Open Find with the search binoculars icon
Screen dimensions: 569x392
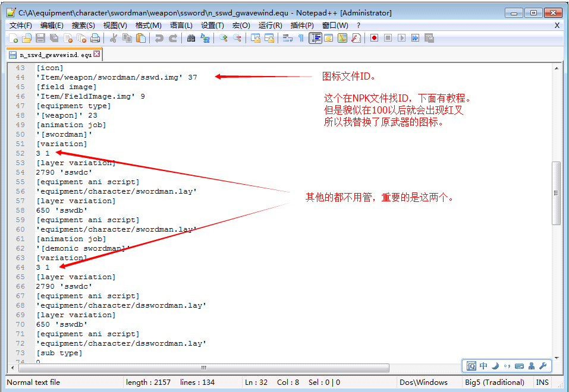193,37
